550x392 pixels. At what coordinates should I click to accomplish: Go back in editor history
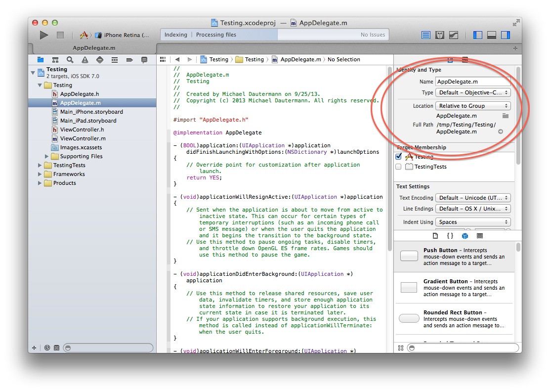(x=177, y=59)
